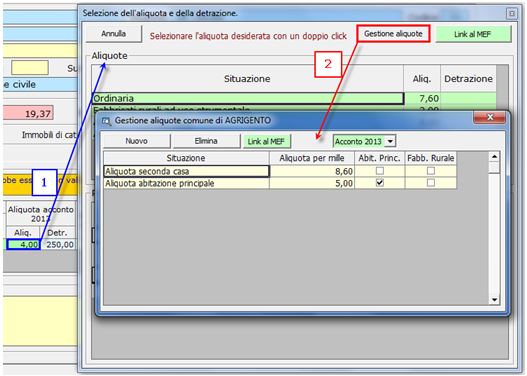Toggle Fabb. Rurale for Aliquota abitazione principale

click(431, 183)
